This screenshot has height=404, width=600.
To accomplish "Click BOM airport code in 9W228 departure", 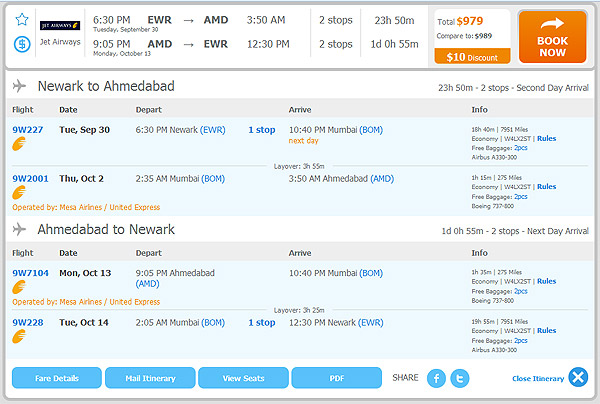I will (213, 323).
